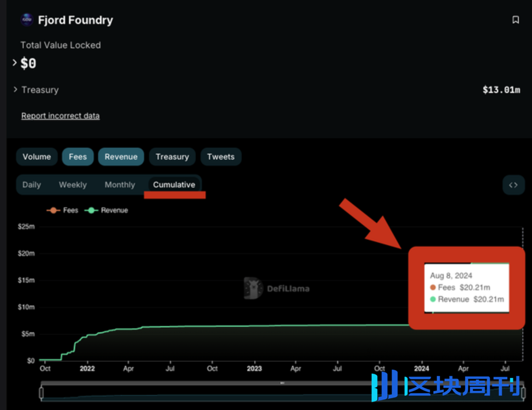Click the 2022 x-axis label
532x410 pixels.
pos(87,368)
